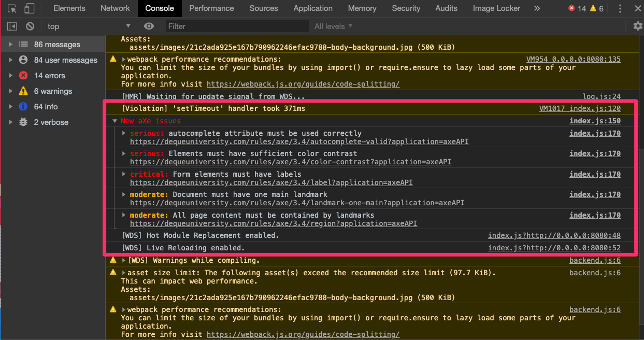644x340 pixels.
Task: Open the landmark-one-main Deque University link
Action: [x=297, y=203]
